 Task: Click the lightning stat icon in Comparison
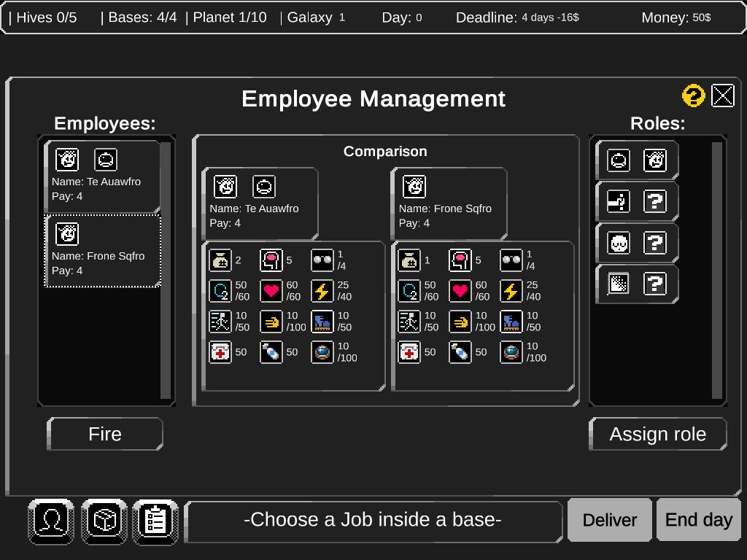[322, 290]
